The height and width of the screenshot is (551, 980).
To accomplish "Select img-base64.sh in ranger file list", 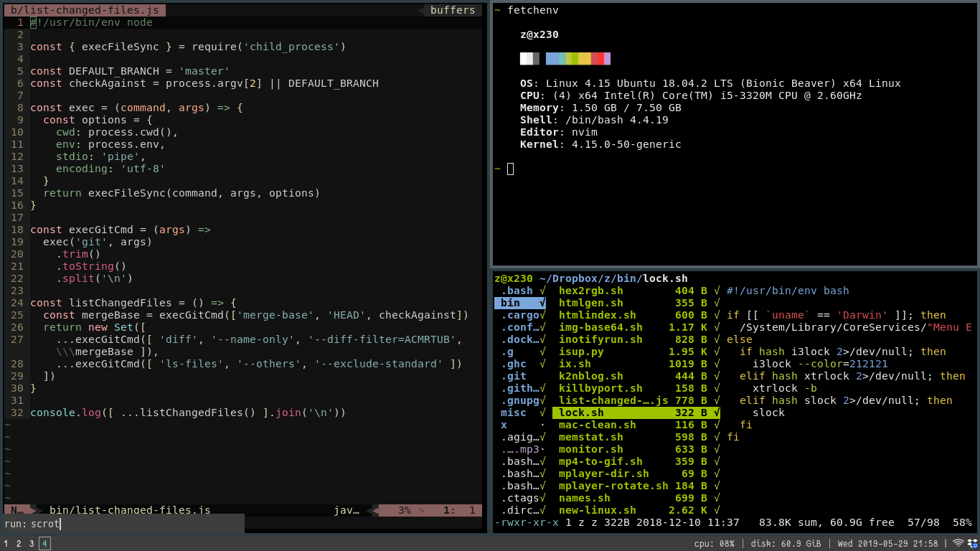I will coord(636,327).
